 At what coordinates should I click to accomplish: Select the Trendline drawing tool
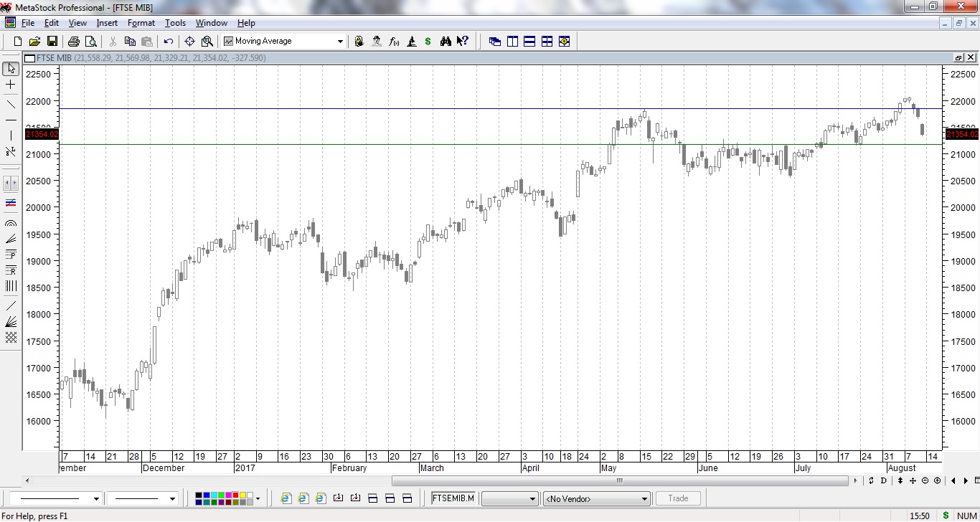(x=11, y=104)
